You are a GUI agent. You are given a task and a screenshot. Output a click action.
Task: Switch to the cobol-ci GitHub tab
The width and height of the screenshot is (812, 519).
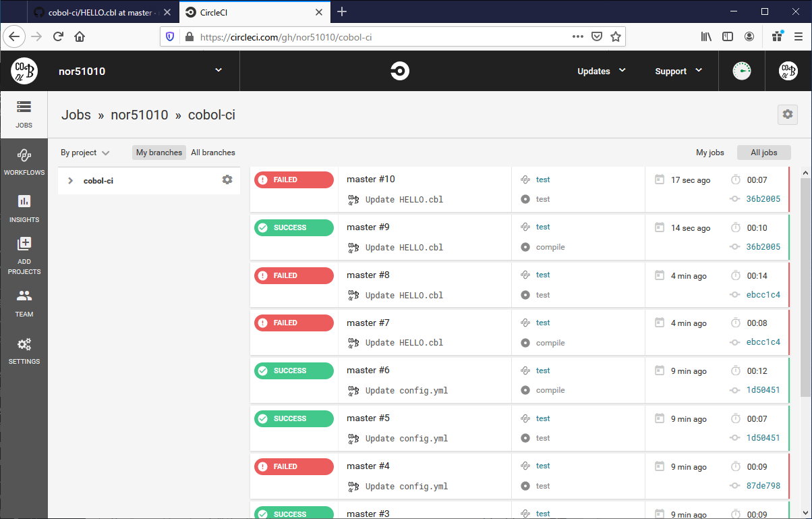point(100,12)
